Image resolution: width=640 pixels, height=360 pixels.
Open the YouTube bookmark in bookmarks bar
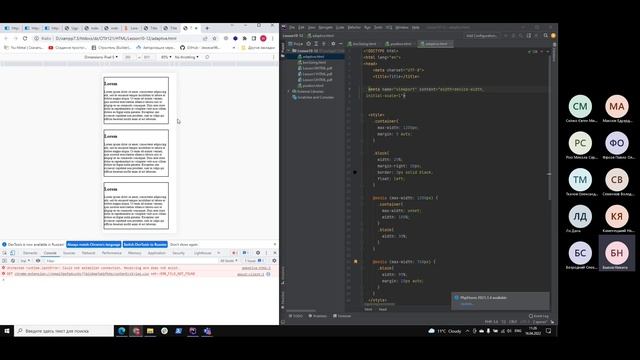pos(67,48)
